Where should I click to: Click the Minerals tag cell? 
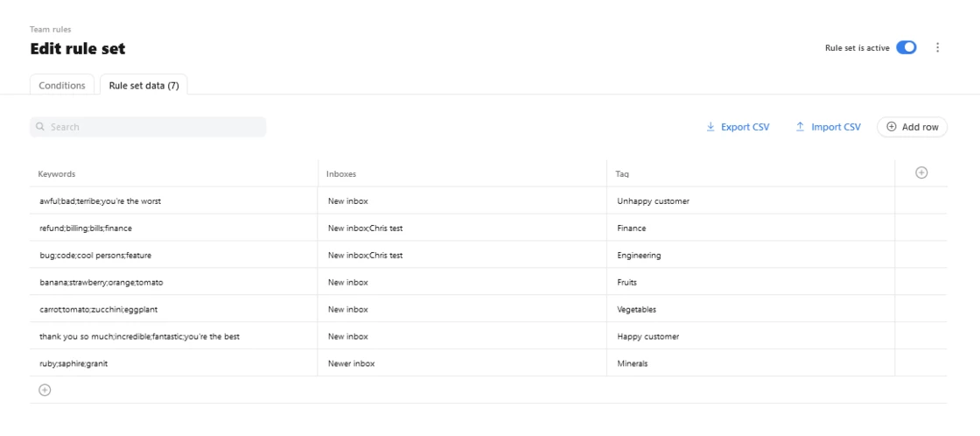(751, 363)
